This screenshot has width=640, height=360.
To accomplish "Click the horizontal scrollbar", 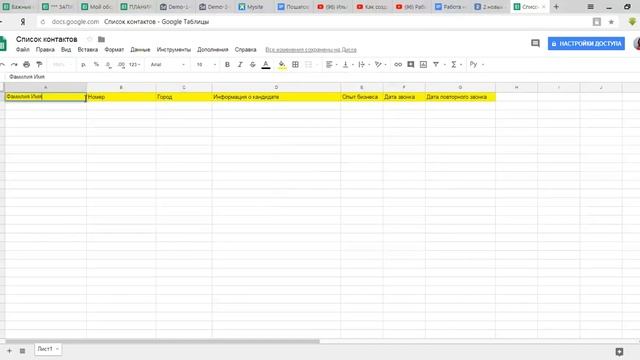I will tap(162, 341).
